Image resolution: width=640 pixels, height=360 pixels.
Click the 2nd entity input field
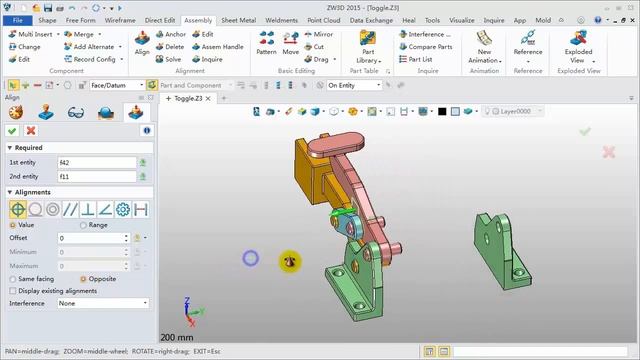[x=97, y=177]
